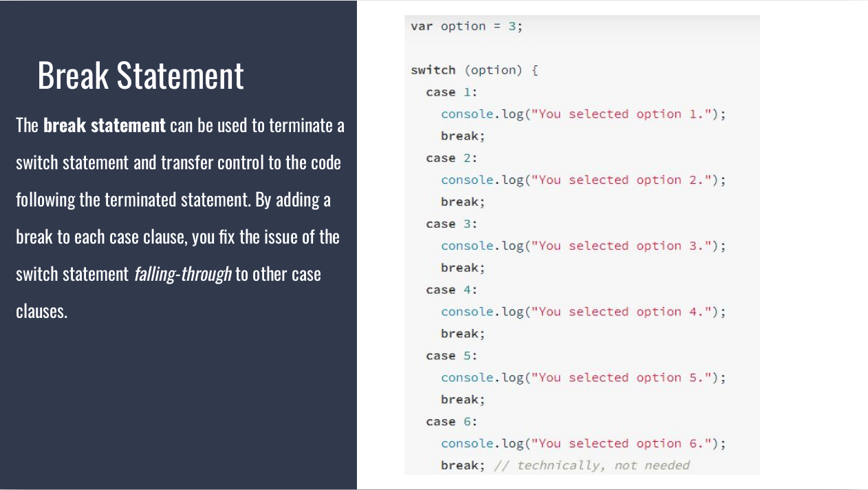Click the "case 3:" label in code
This screenshot has width=868, height=490.
[451, 224]
